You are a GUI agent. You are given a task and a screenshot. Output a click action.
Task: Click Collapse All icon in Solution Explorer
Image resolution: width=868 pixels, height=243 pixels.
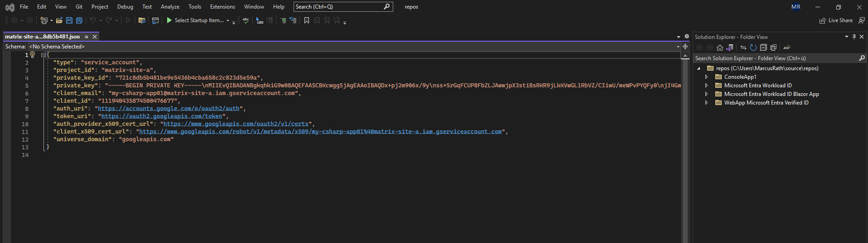pyautogui.click(x=763, y=48)
